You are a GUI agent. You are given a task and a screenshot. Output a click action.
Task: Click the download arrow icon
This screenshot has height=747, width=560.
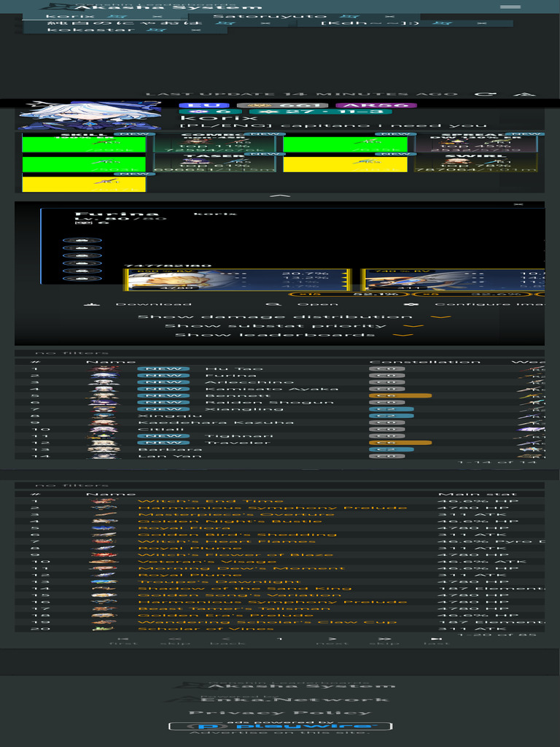(x=91, y=304)
